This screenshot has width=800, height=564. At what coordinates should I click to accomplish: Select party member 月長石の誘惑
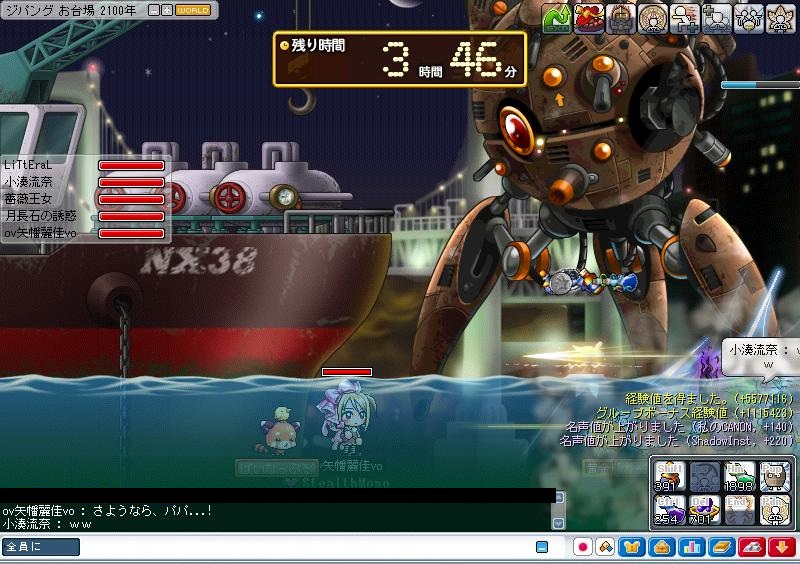(40, 216)
